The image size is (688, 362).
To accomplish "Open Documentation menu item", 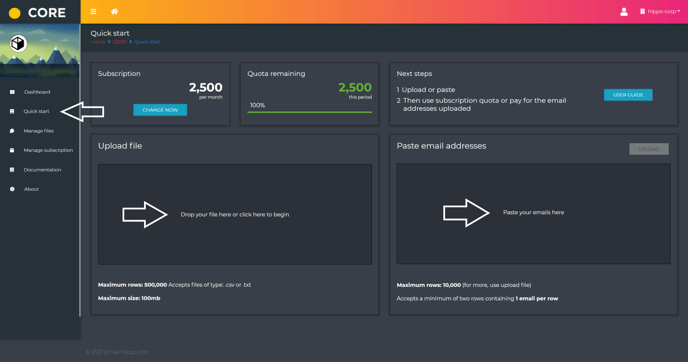I will click(x=42, y=170).
